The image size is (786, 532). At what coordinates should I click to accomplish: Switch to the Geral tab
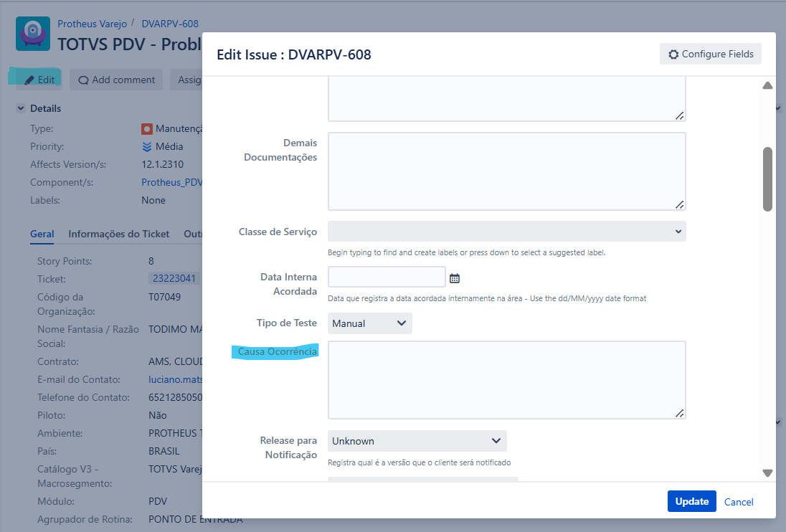(42, 234)
